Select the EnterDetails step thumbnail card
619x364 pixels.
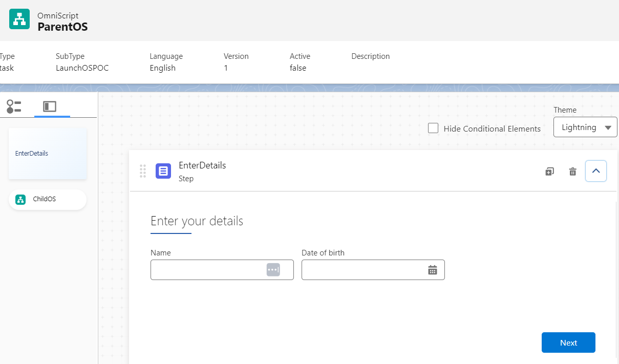48,154
